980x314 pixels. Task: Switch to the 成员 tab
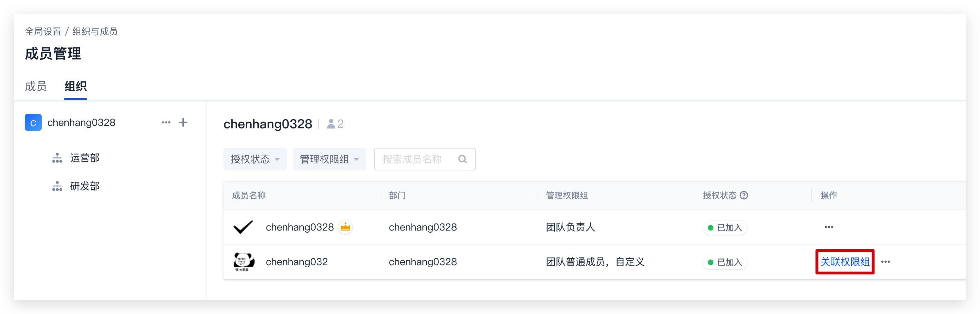tap(36, 86)
